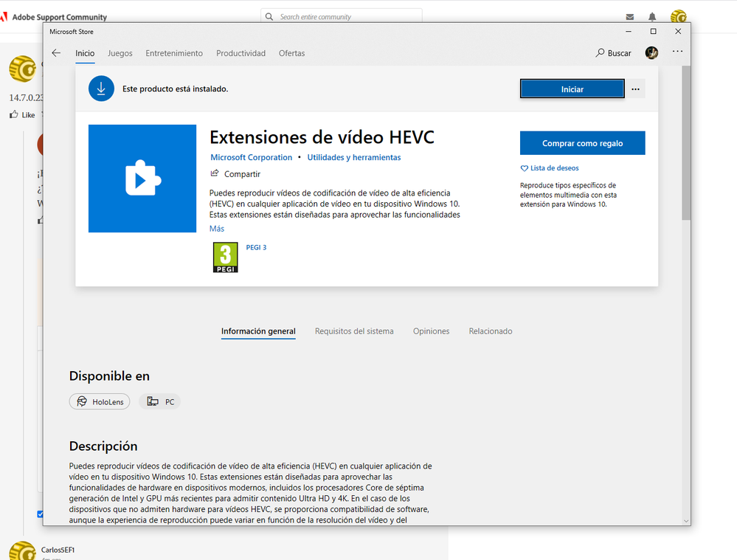737x560 pixels.
Task: Click the Adobe logo in background page
Action: [x=4, y=17]
